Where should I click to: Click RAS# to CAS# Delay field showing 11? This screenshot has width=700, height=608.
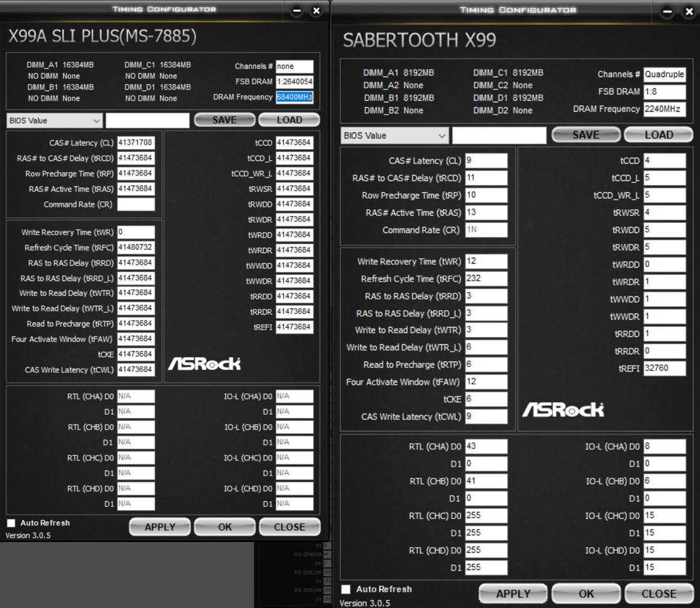[x=486, y=178]
